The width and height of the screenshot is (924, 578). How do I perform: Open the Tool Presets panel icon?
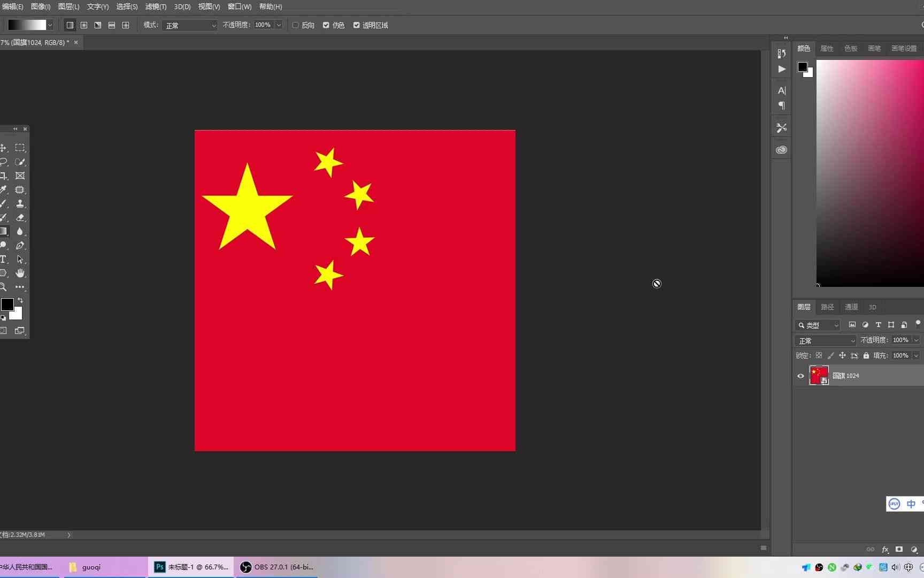coord(782,128)
